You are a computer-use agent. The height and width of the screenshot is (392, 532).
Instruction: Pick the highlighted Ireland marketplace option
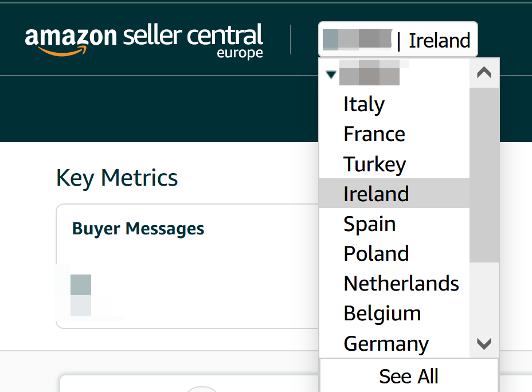pyautogui.click(x=376, y=194)
